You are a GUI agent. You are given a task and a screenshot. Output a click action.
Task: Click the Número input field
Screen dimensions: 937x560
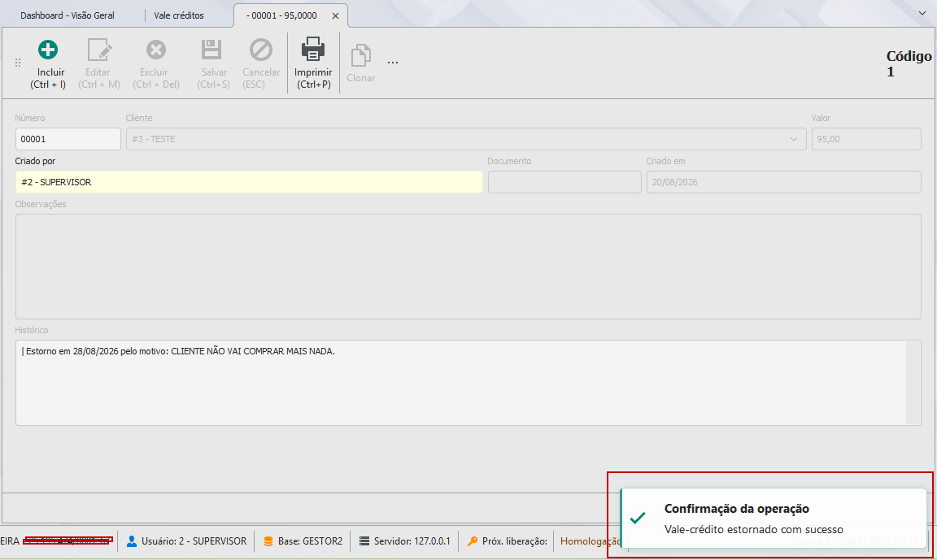pyautogui.click(x=68, y=139)
